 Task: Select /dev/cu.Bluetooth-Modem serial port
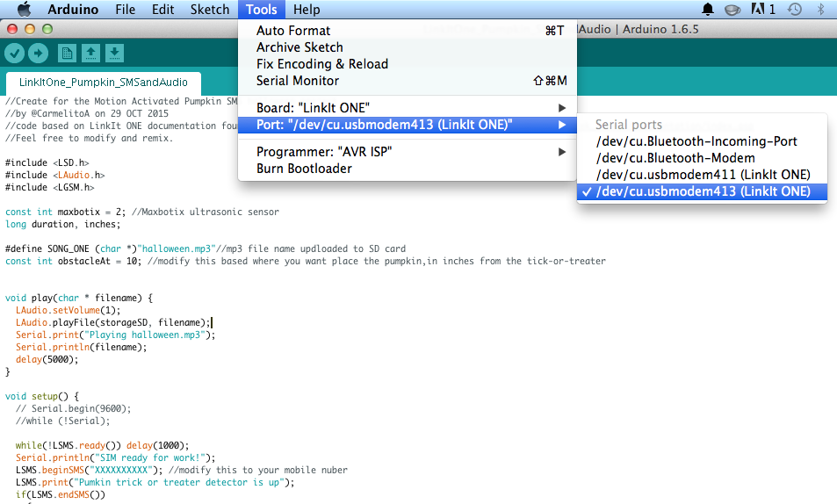[x=702, y=158]
